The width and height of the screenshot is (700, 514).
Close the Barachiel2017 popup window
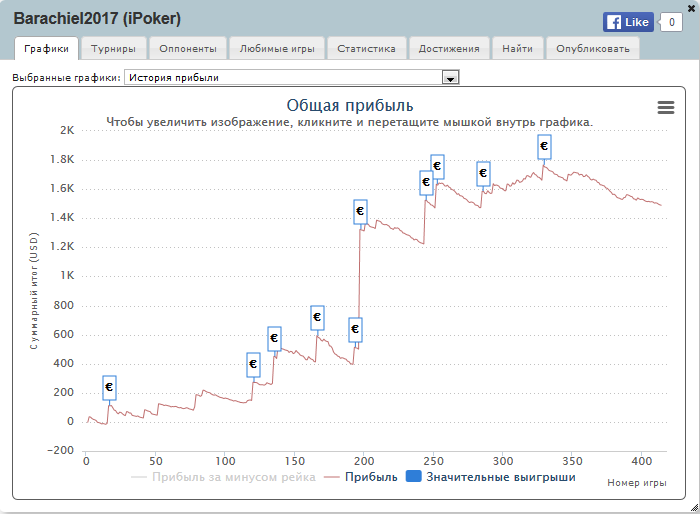click(x=692, y=8)
